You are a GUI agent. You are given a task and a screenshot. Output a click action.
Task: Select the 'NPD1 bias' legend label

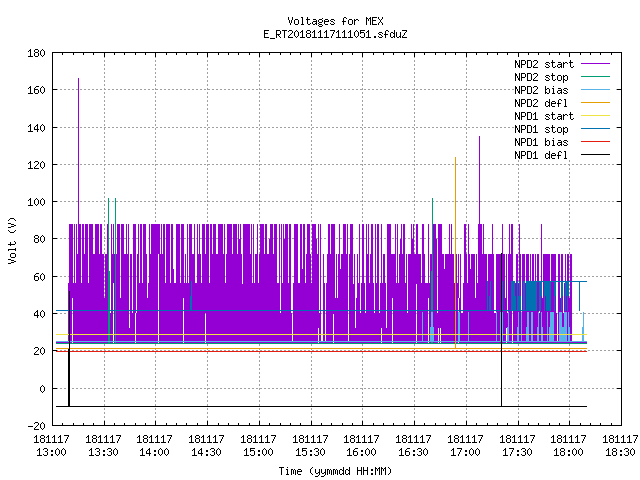(541, 142)
